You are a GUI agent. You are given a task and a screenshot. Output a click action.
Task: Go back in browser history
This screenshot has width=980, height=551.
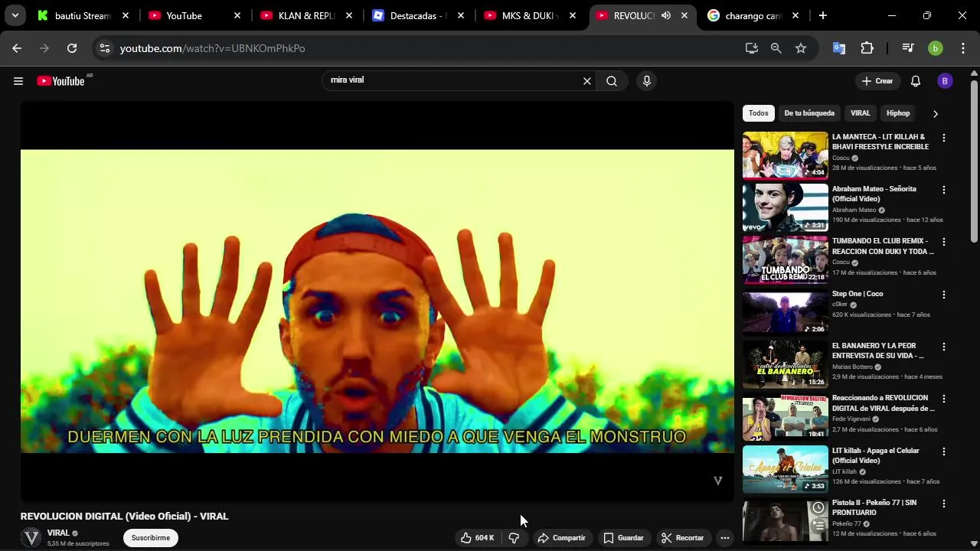pyautogui.click(x=17, y=48)
